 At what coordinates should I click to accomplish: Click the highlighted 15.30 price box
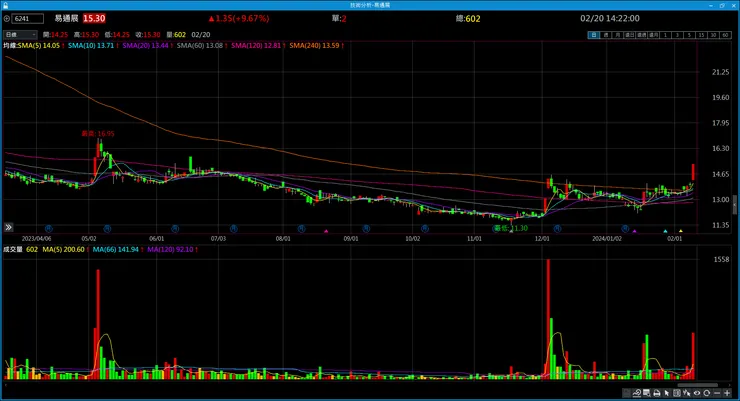pos(94,18)
